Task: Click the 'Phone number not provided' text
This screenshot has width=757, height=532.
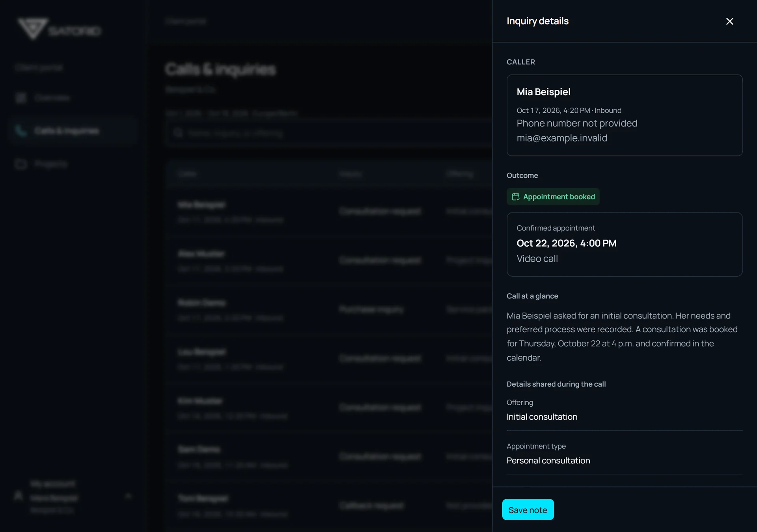Action: (x=577, y=123)
